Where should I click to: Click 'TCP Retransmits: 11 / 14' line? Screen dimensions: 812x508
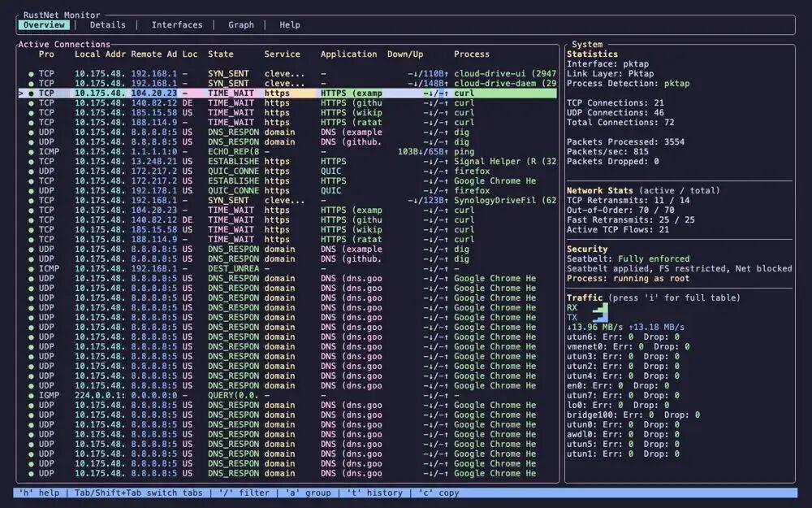628,201
